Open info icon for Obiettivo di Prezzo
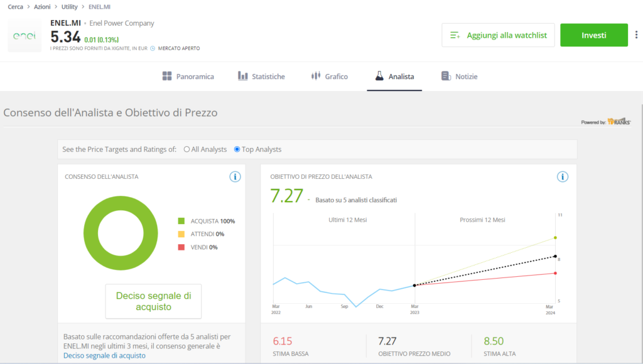Image resolution: width=643 pixels, height=364 pixels. tap(563, 177)
